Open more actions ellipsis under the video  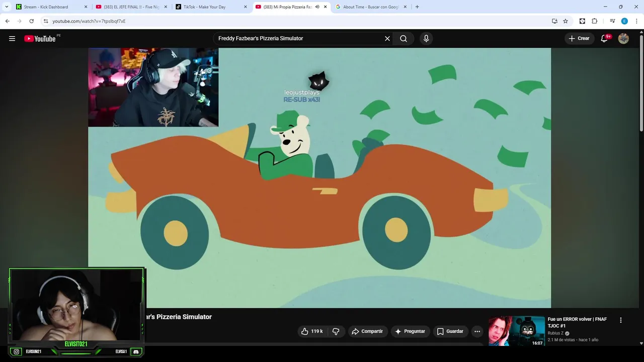(477, 331)
